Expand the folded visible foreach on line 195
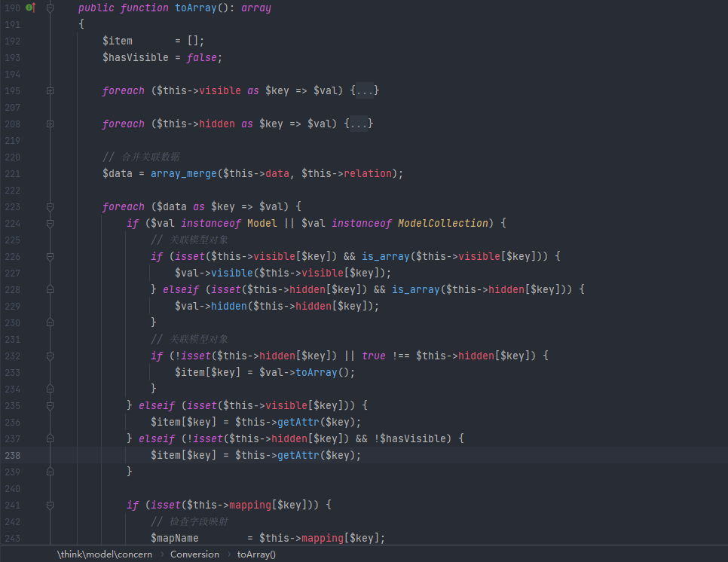728x562 pixels. pyautogui.click(x=50, y=90)
